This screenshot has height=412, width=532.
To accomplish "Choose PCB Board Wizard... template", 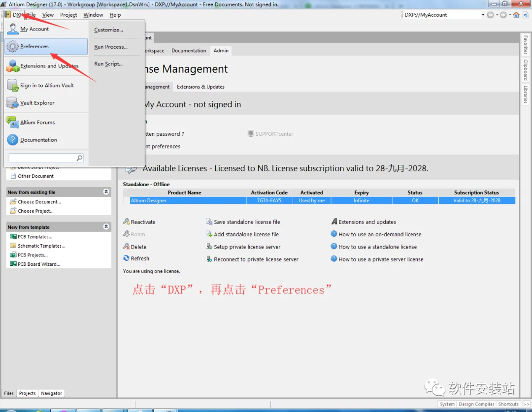I will 39,264.
